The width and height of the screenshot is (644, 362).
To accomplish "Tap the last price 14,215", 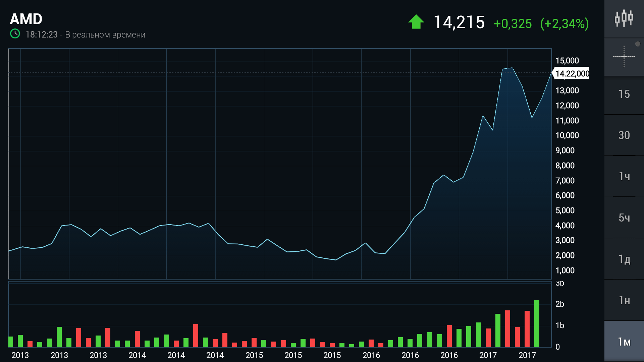I will click(459, 23).
